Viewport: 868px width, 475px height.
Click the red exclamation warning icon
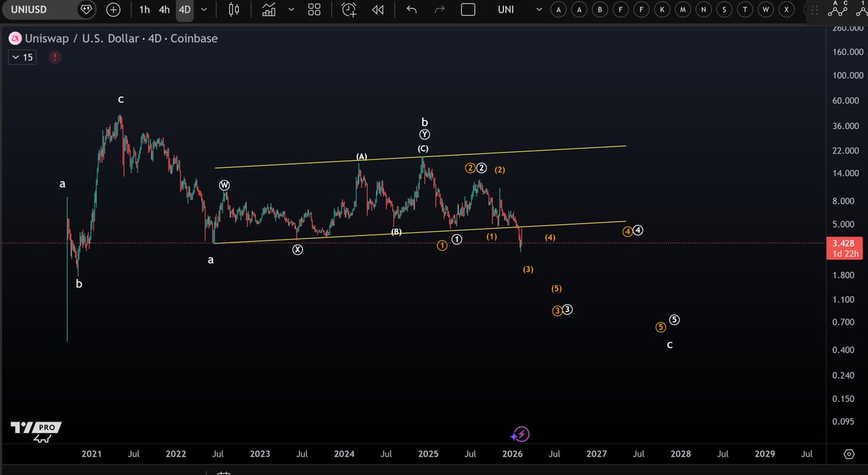tap(55, 57)
